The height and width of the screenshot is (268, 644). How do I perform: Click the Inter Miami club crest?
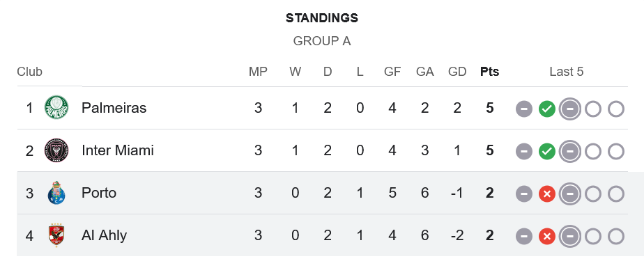pos(56,150)
